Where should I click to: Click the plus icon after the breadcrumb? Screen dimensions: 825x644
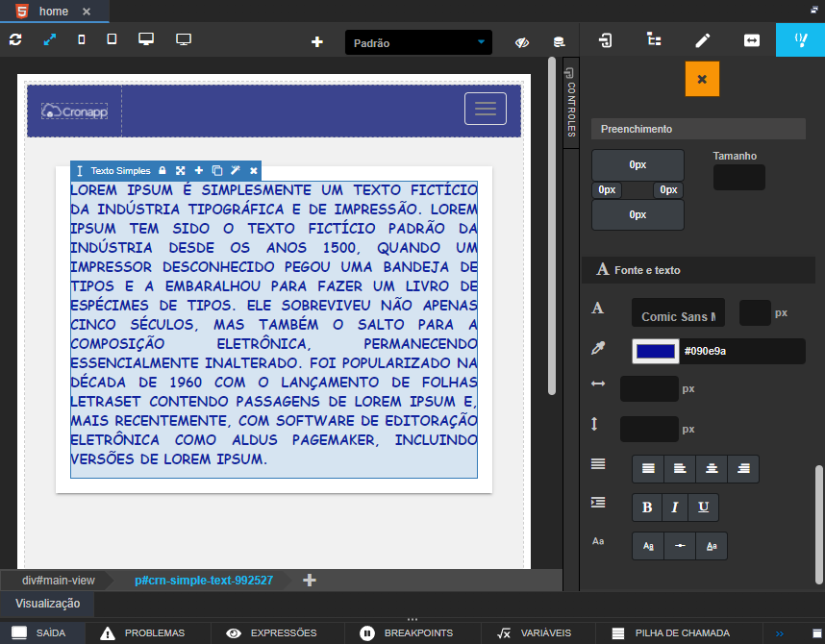click(310, 580)
